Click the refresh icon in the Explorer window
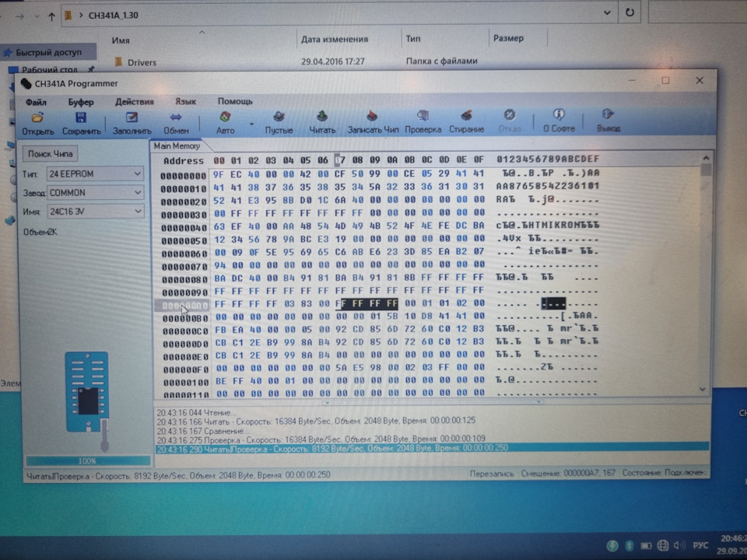The width and height of the screenshot is (747, 560). [x=630, y=12]
